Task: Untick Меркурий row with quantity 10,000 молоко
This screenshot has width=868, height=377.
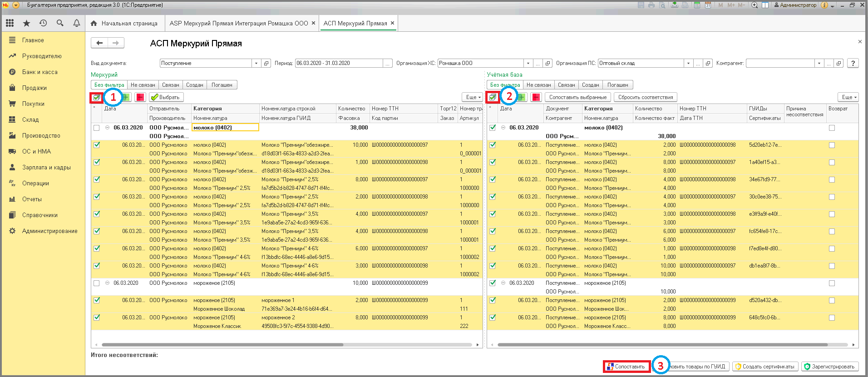Action: 96,145
